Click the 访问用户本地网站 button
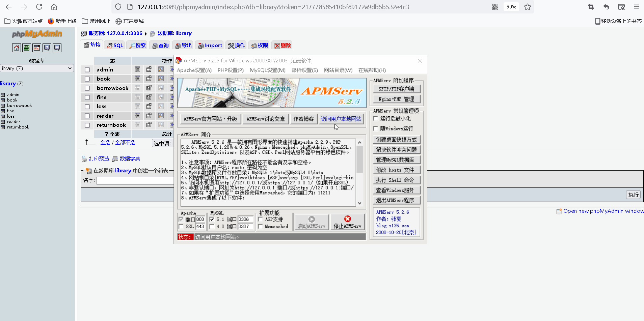This screenshot has width=644, height=321. (x=341, y=119)
